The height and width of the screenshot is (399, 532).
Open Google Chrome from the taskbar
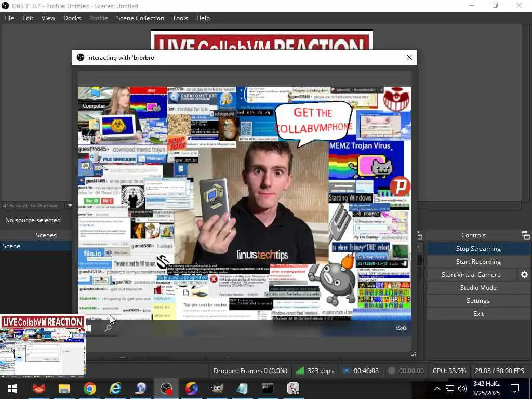tap(89, 389)
